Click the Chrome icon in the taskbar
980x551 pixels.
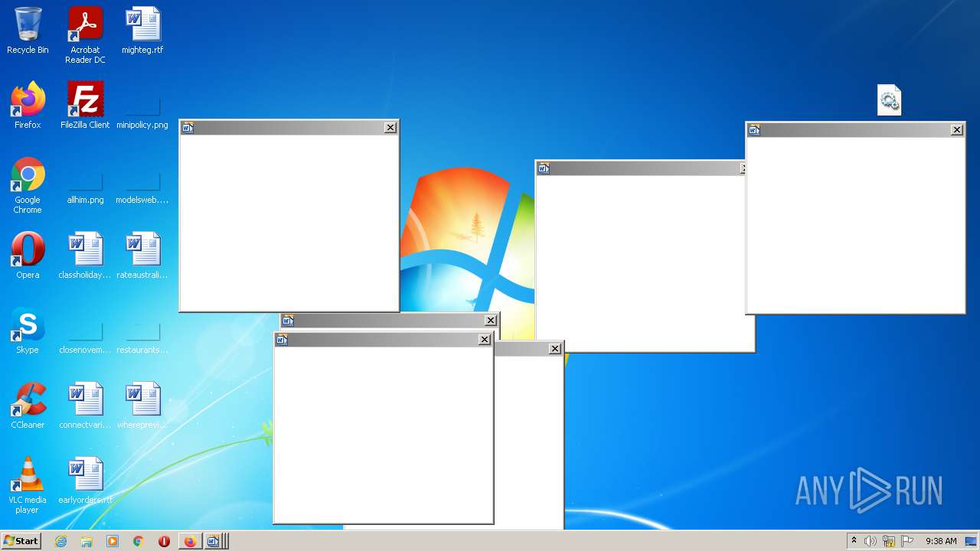pos(139,541)
